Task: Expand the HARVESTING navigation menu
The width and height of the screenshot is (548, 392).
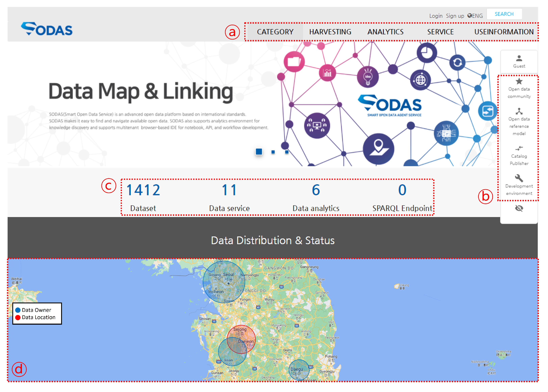Action: tap(330, 32)
